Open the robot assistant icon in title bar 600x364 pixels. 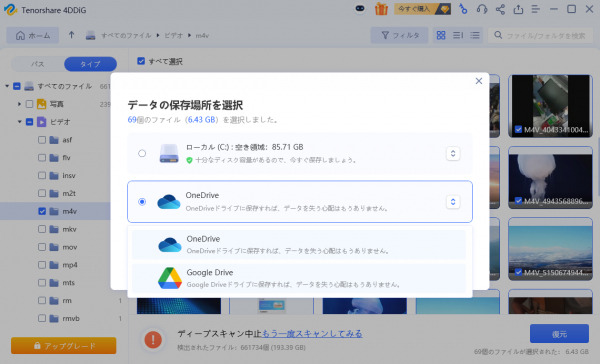pos(360,9)
